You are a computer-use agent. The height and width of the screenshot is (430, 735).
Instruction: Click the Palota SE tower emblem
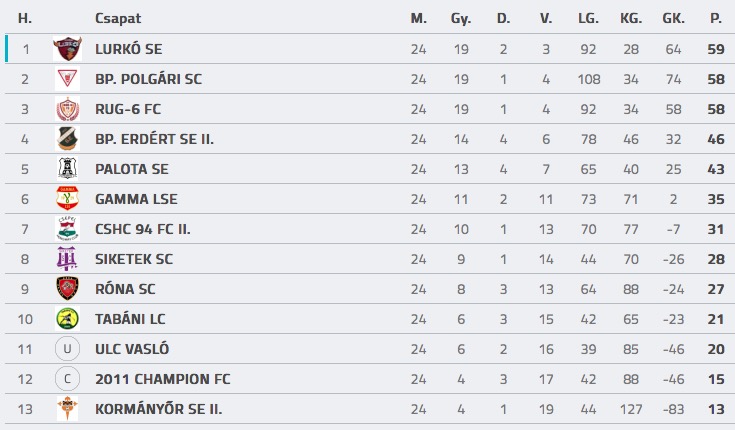click(x=67, y=169)
